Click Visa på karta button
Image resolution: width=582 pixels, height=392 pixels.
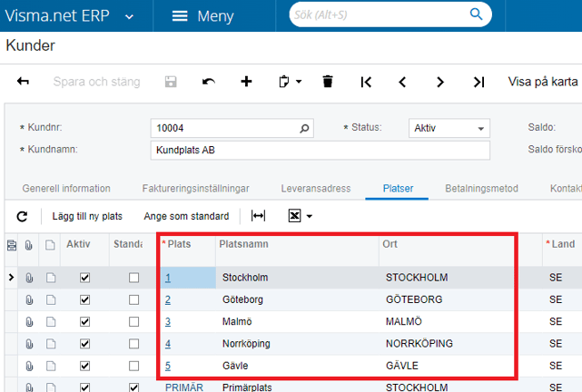point(543,82)
